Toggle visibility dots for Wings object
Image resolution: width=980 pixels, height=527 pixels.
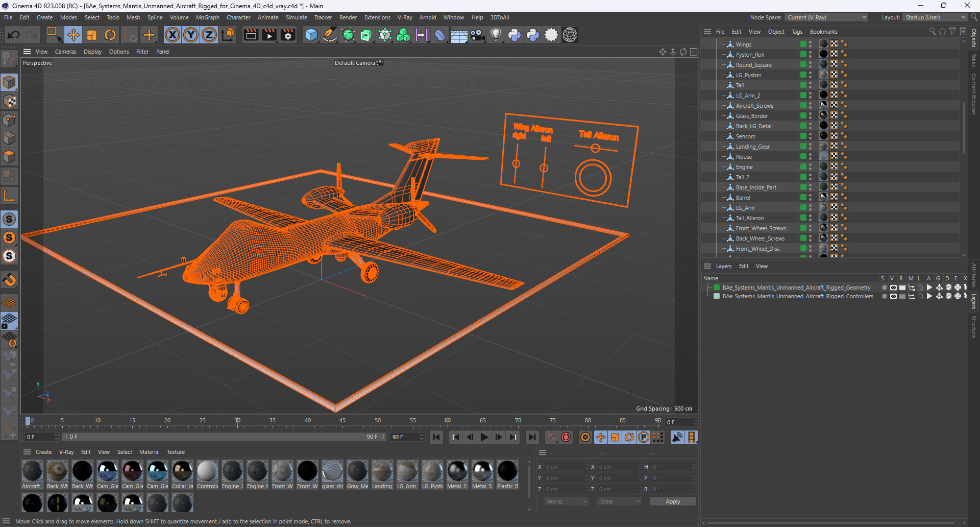(x=810, y=44)
